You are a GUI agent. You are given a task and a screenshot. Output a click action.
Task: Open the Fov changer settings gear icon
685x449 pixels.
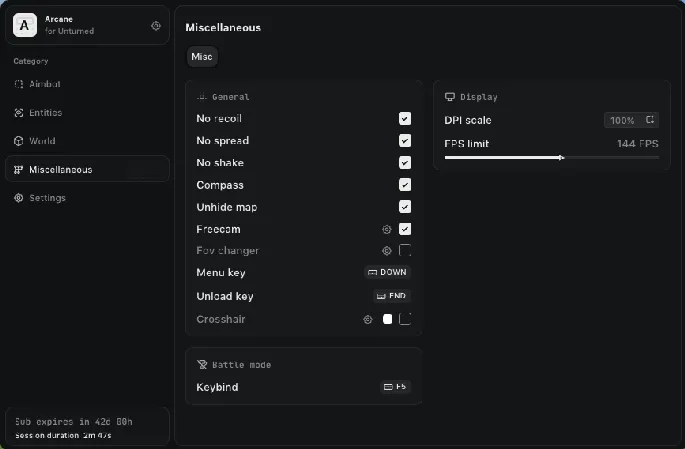pos(386,251)
